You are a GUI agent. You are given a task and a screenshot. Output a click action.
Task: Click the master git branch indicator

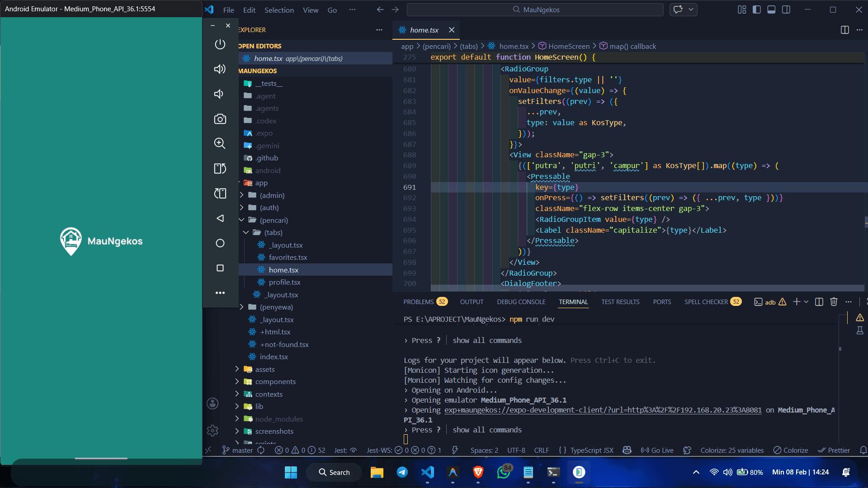coord(238,450)
